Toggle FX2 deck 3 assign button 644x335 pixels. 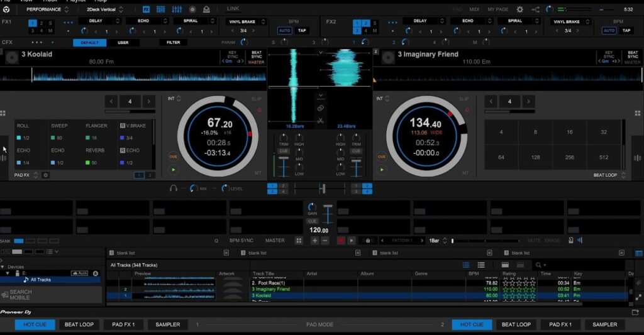point(357,30)
